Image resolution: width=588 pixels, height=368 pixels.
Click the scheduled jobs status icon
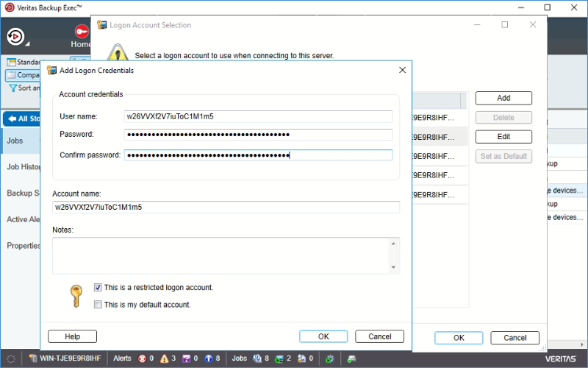[257, 358]
